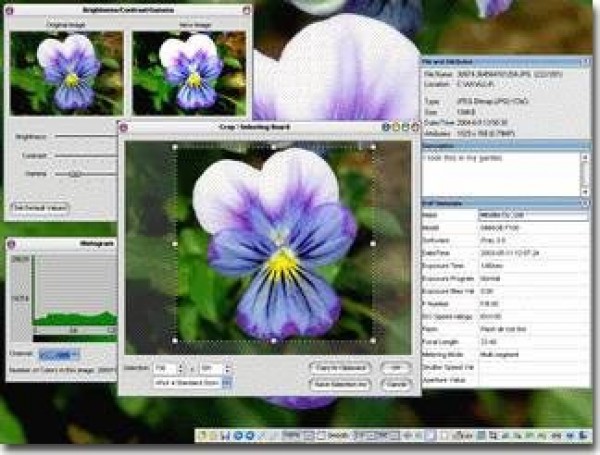Click the Contrast slider track
This screenshot has height=455, width=600.
tap(86, 155)
